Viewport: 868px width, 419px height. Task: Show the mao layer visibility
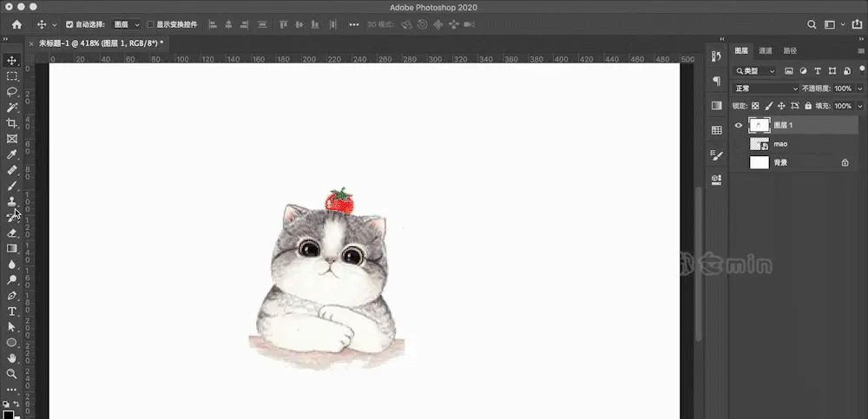[x=738, y=144]
